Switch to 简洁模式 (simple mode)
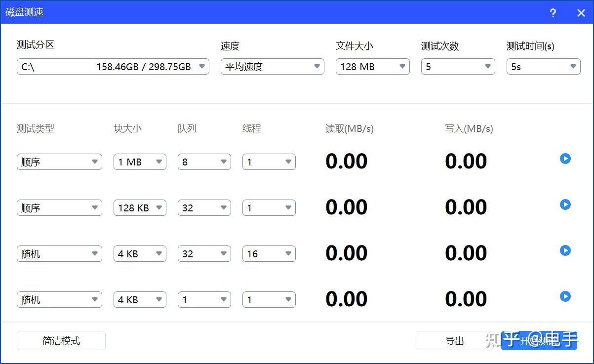The width and height of the screenshot is (594, 364). [x=61, y=340]
